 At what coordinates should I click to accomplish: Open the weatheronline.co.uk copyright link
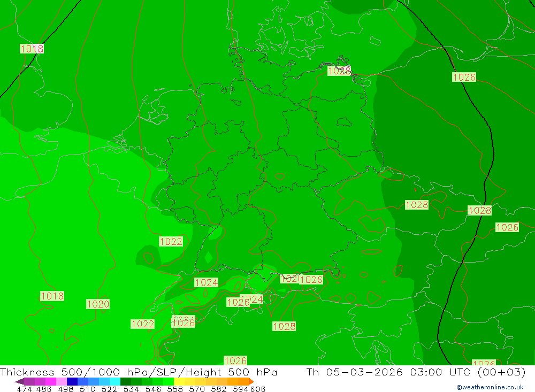[490, 387]
